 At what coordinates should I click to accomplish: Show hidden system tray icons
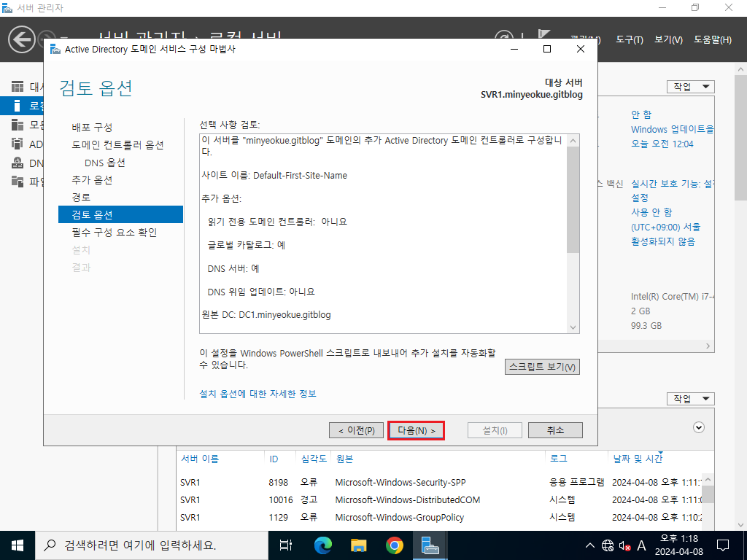click(589, 545)
